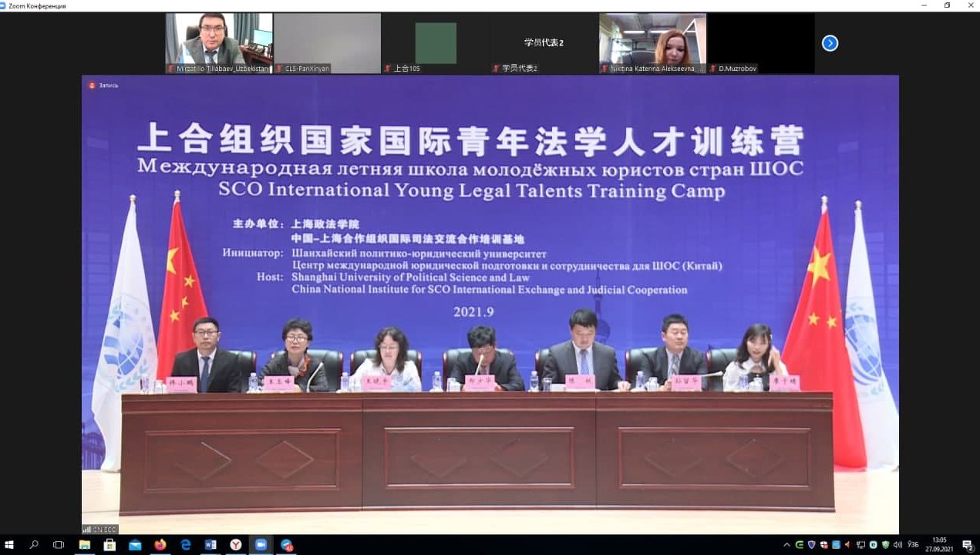The height and width of the screenshot is (555, 980).
Task: Open Microsoft Edge from the taskbar
Action: [x=186, y=545]
